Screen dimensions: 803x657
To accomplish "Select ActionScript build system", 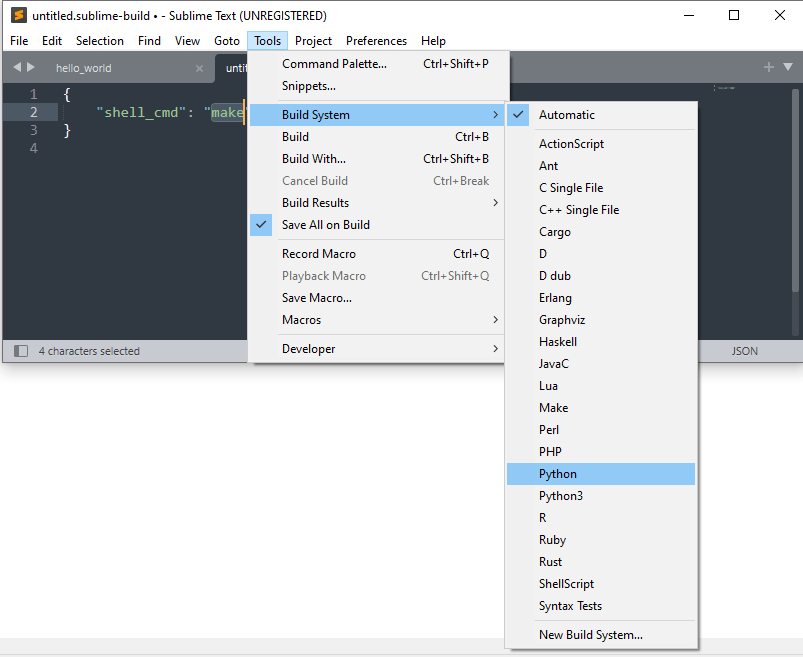I will click(x=601, y=144).
